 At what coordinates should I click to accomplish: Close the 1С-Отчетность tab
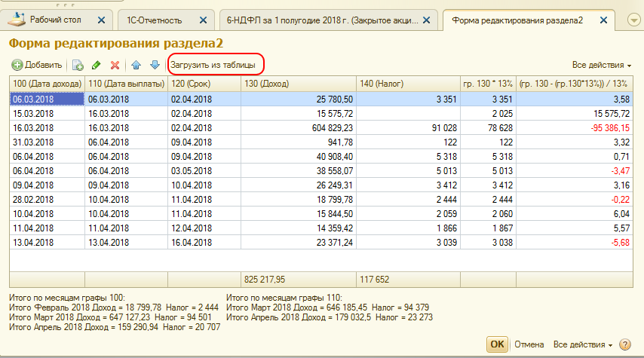click(202, 20)
